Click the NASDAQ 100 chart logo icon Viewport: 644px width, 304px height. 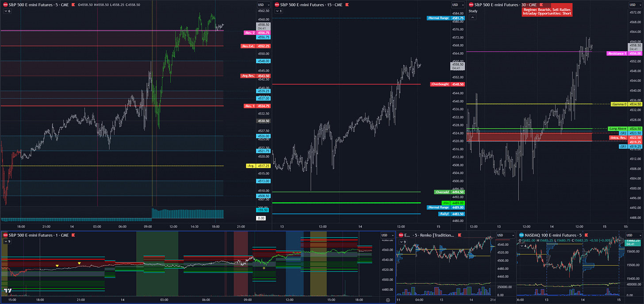(521, 235)
